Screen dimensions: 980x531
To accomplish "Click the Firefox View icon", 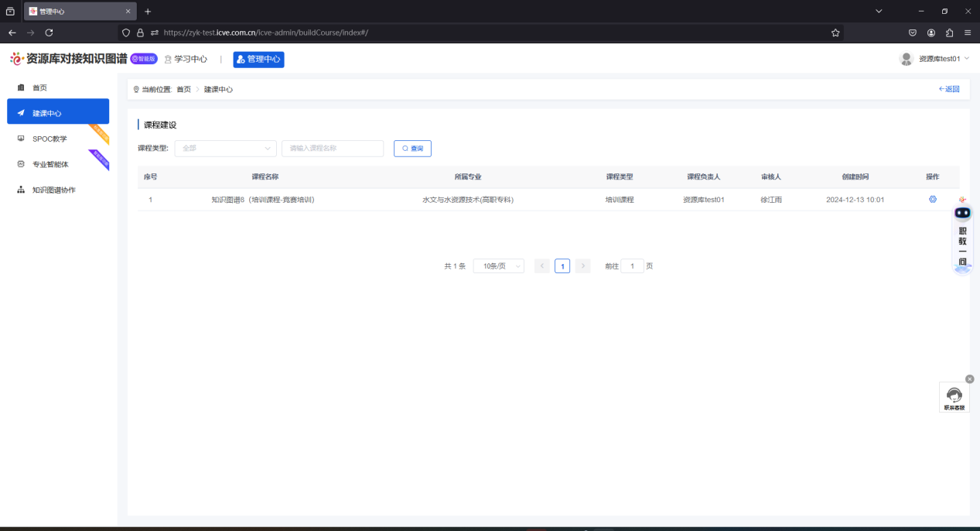I will [x=10, y=12].
